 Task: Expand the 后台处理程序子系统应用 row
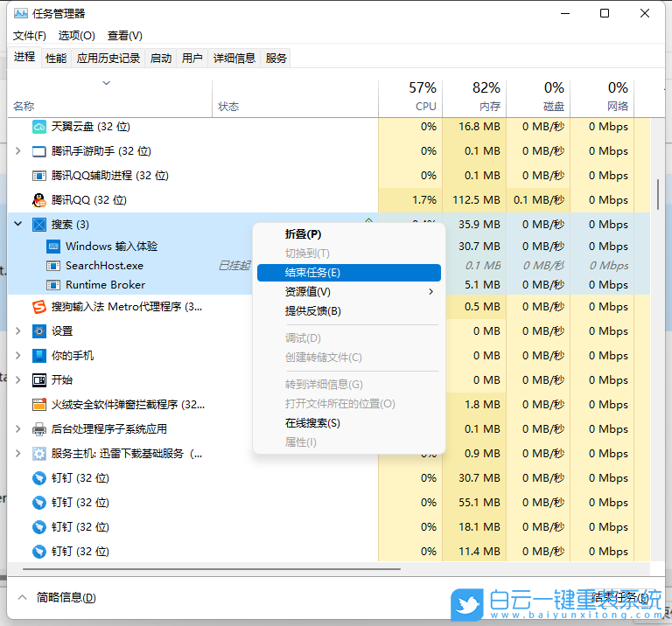tap(18, 429)
